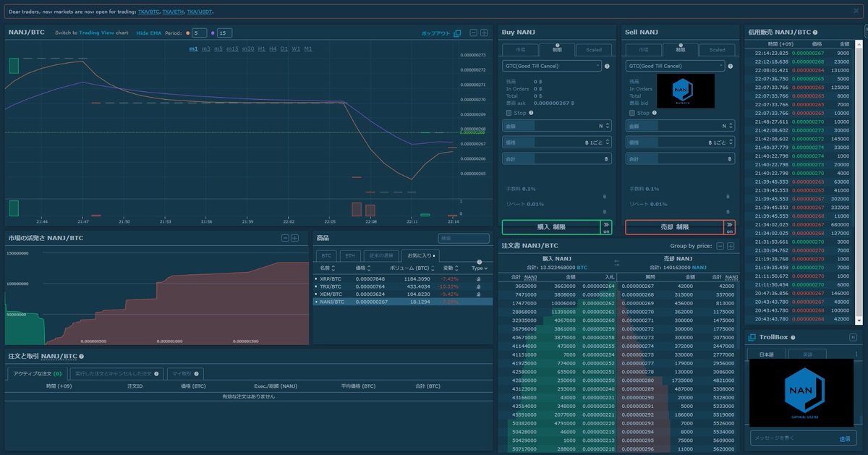Enlarge the NANJ/BTC price chart with plus icon

click(485, 33)
